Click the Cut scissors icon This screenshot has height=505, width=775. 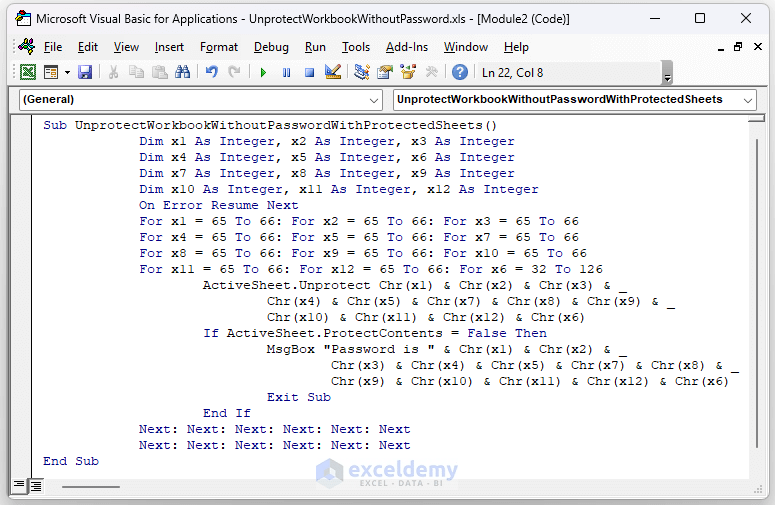coord(114,73)
